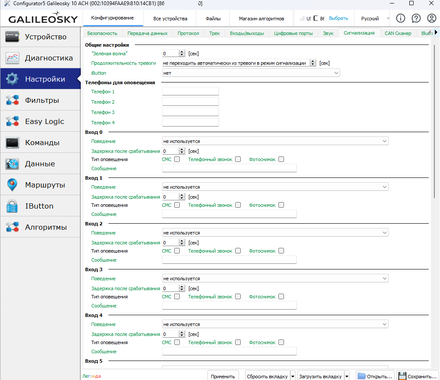Expand the Загрузить вкладку arrow menu
440x380 pixels.
[x=347, y=376]
